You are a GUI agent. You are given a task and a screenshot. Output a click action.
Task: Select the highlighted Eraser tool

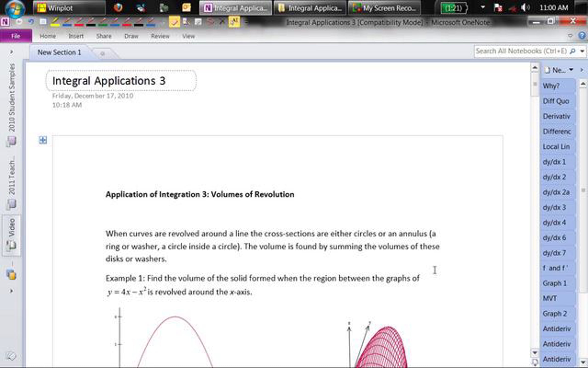pos(174,22)
